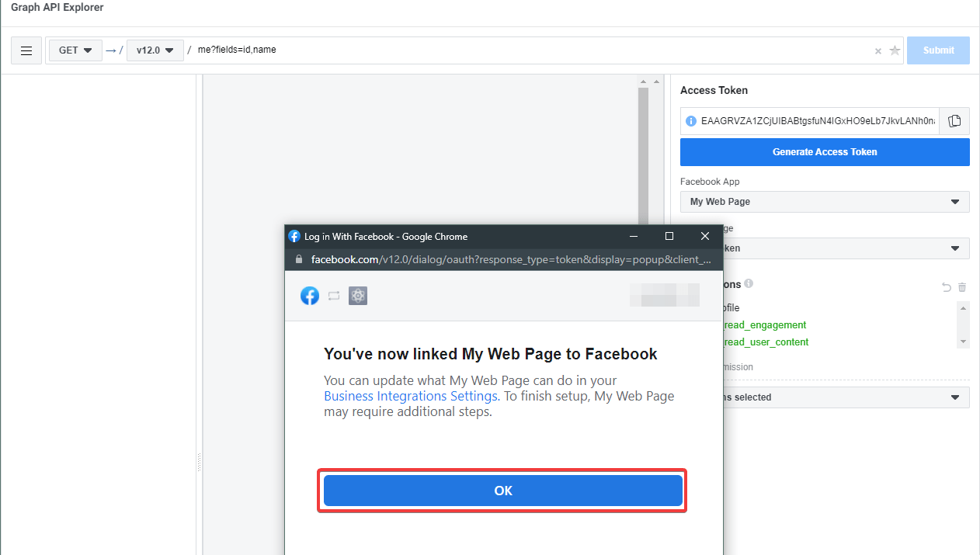The image size is (980, 555).
Task: Click the response panel vertical scrollbar
Action: click(x=643, y=155)
